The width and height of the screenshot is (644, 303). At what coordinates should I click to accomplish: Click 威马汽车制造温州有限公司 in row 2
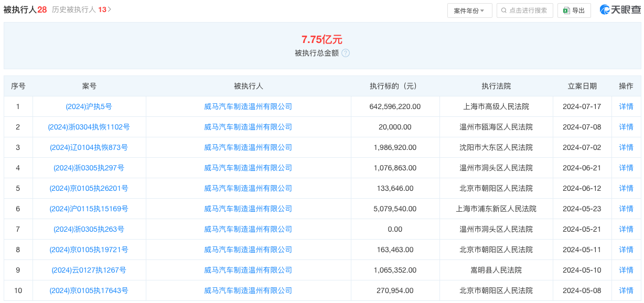[248, 127]
